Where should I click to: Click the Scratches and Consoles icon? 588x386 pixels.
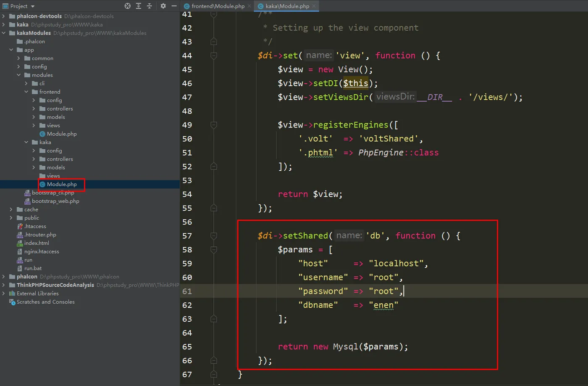pos(12,302)
